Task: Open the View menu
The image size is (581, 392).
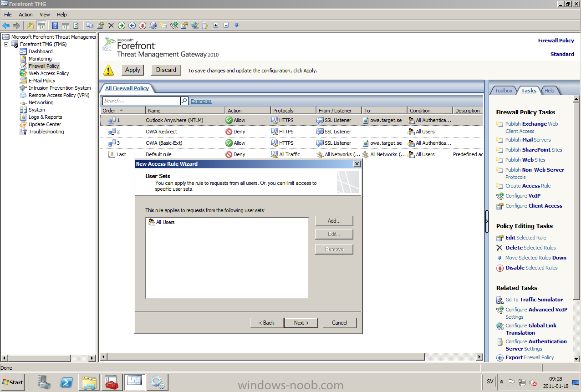Action: point(45,15)
